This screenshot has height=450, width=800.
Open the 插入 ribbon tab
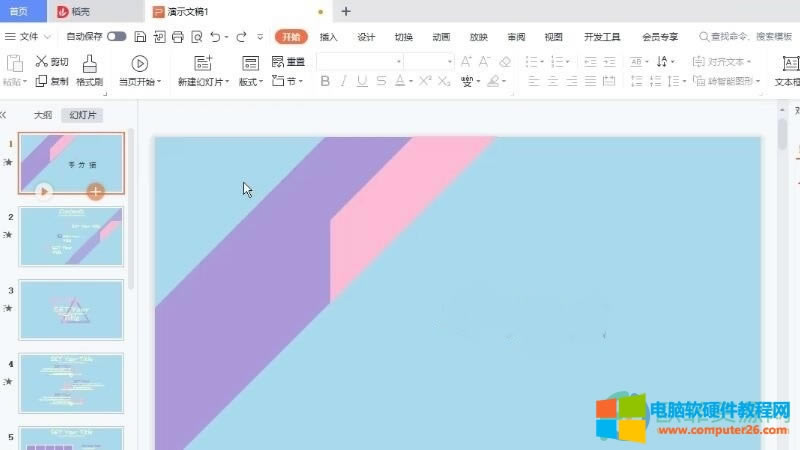click(x=328, y=37)
